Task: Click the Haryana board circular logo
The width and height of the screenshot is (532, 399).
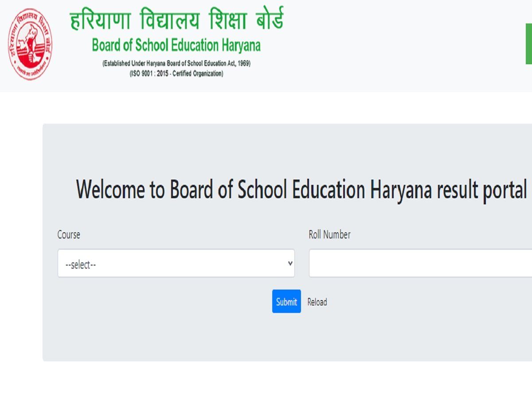Action: [x=30, y=44]
